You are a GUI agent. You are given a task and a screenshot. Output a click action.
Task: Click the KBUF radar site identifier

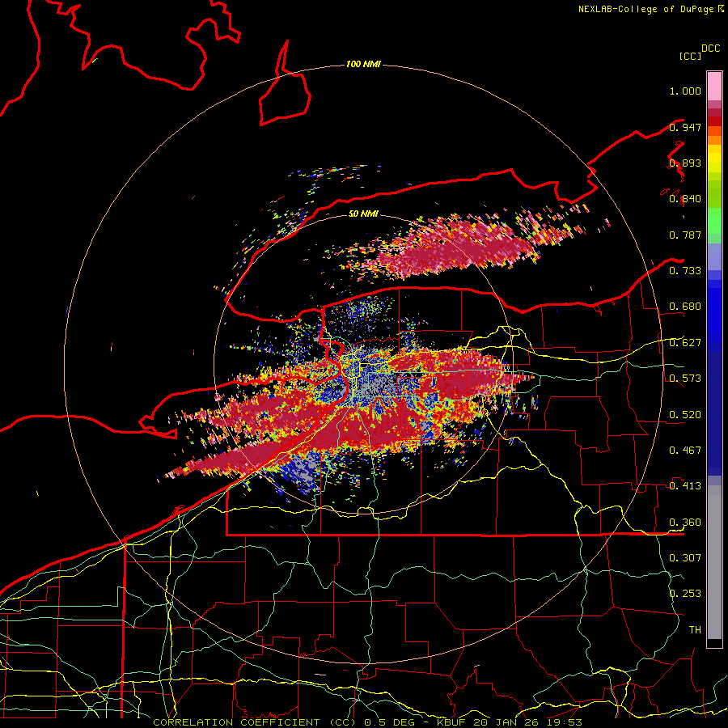453,722
